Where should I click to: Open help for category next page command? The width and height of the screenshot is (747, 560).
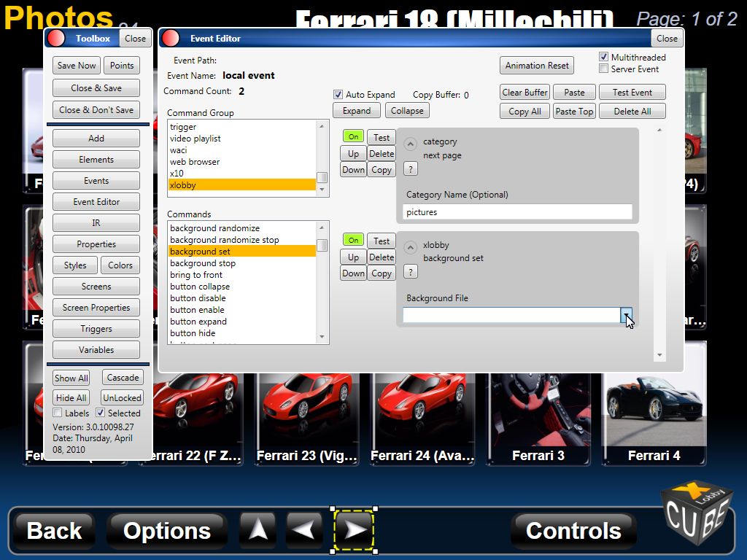[411, 168]
